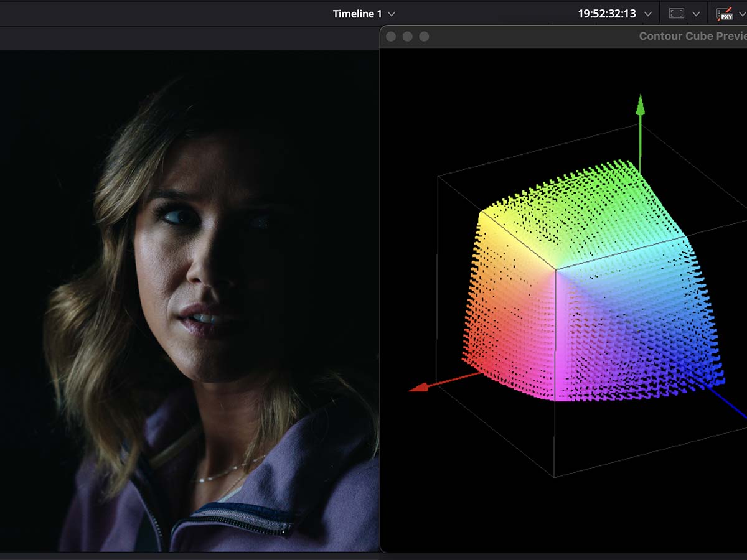The width and height of the screenshot is (747, 560).
Task: Click the viewer frame overlay icon
Action: tap(677, 14)
